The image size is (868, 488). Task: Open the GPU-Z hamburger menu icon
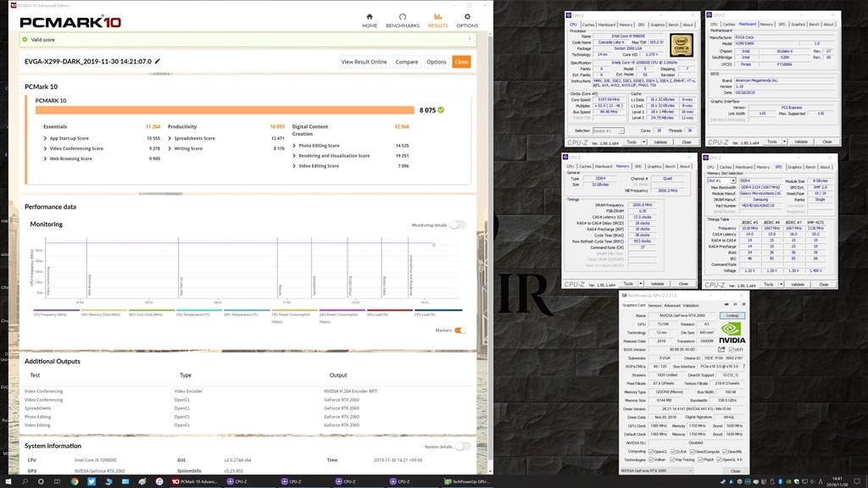tap(743, 304)
